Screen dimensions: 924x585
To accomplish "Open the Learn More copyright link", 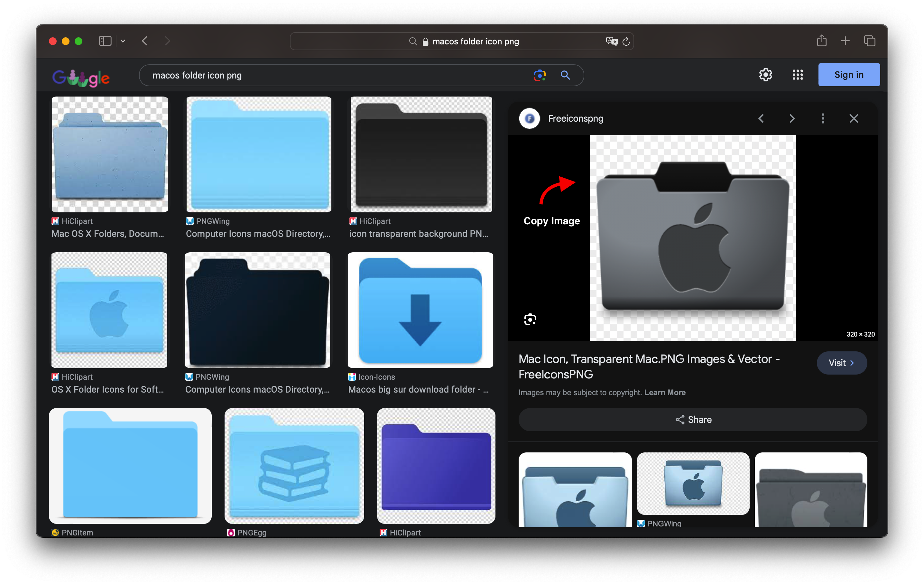I will click(x=665, y=392).
